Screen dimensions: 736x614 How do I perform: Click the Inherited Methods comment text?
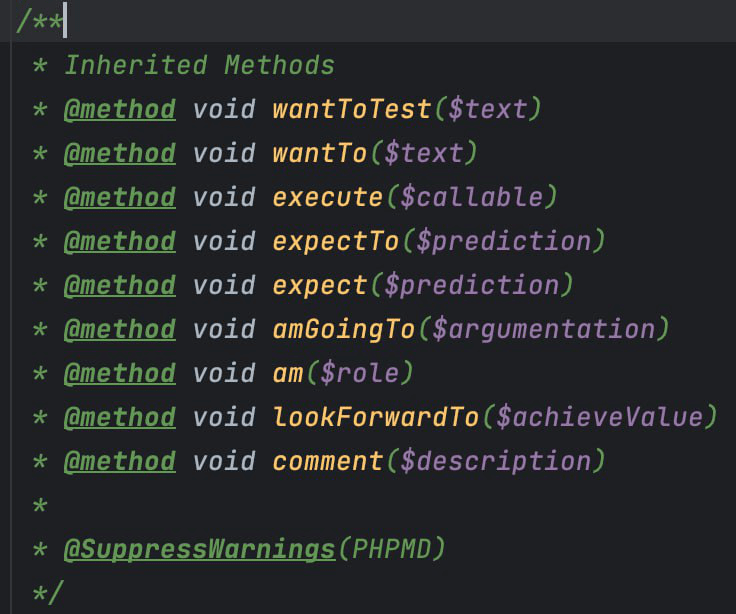(x=199, y=66)
